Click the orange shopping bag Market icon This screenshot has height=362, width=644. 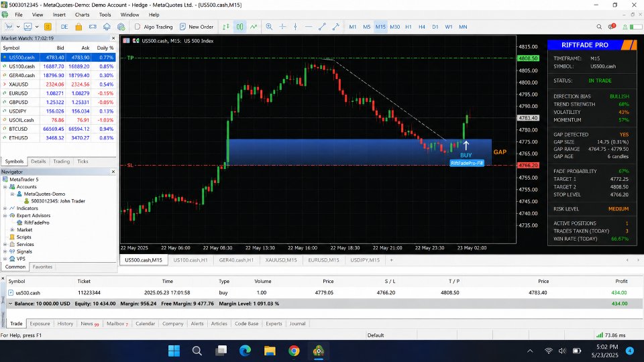(78, 27)
